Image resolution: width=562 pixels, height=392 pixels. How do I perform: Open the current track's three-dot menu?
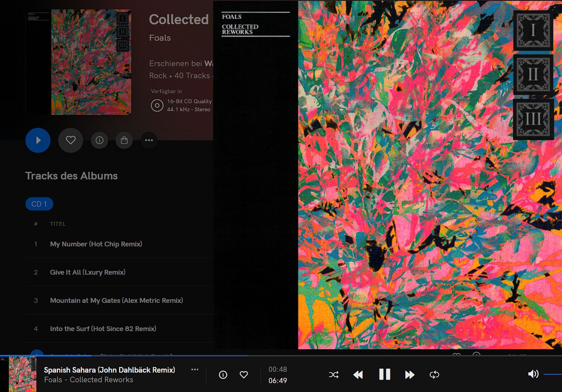click(195, 369)
